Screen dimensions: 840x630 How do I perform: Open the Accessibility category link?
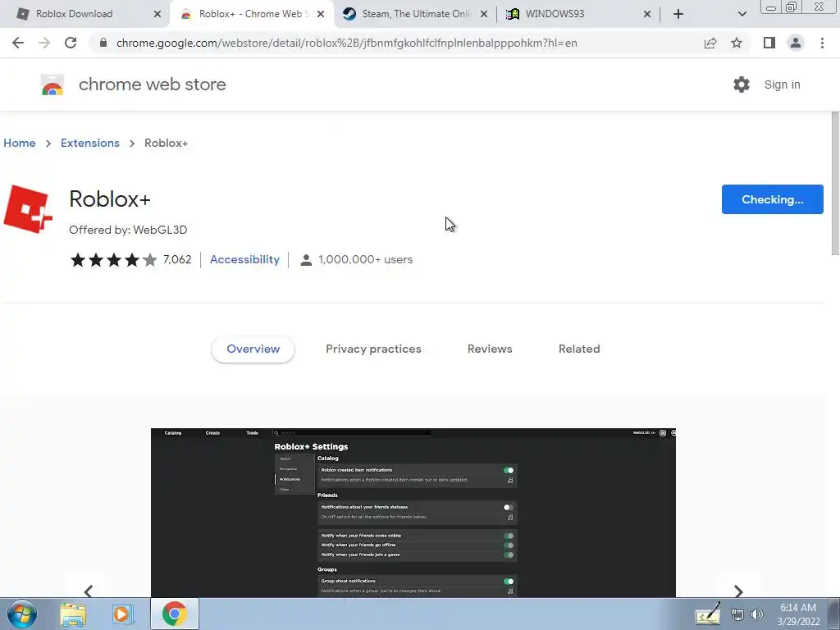[244, 260]
